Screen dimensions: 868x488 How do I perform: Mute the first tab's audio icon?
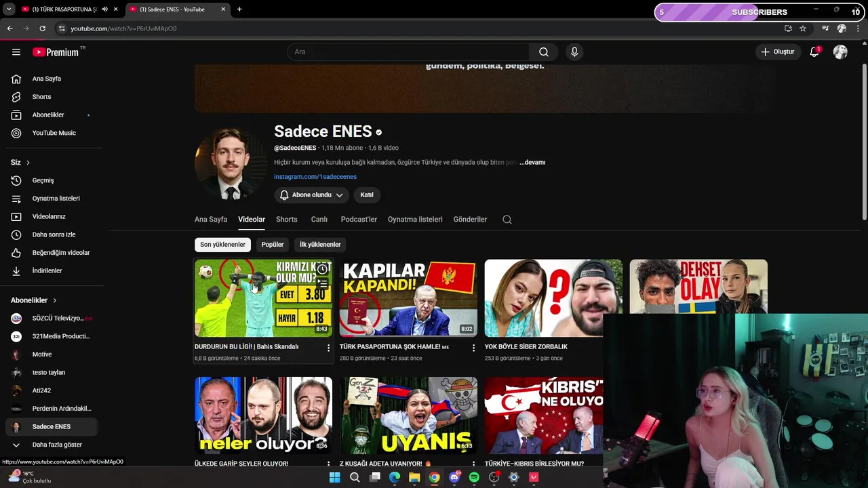point(104,9)
